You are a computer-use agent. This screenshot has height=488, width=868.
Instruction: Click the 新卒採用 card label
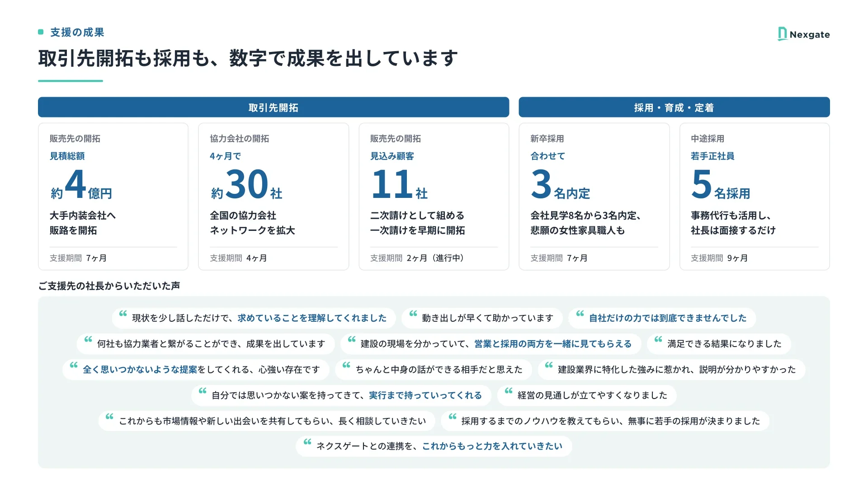[547, 139]
